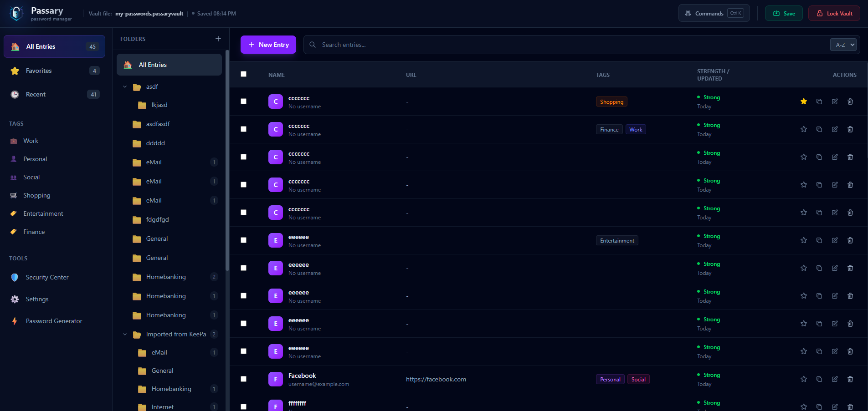Select the Shopping tag filter
The width and height of the screenshot is (868, 411).
[x=36, y=195]
